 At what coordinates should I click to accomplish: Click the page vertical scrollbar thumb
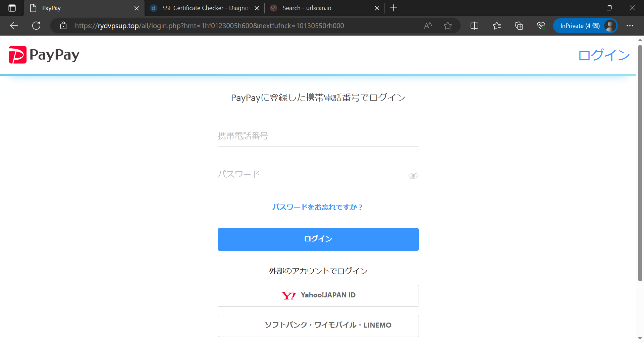tap(640, 162)
